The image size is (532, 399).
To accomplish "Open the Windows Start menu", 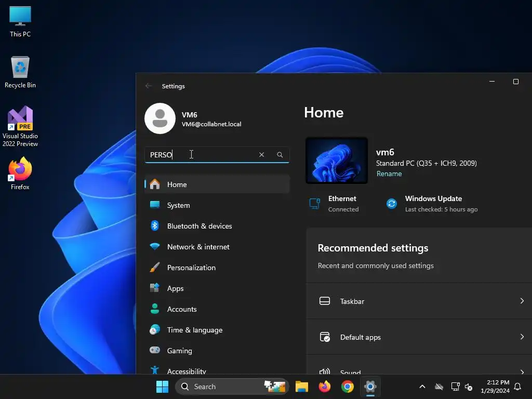I will 162,387.
